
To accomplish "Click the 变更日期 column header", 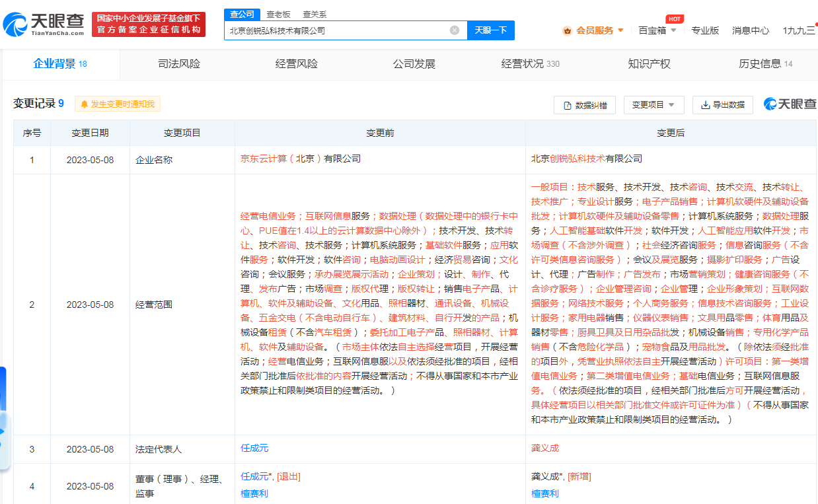I will [x=90, y=133].
